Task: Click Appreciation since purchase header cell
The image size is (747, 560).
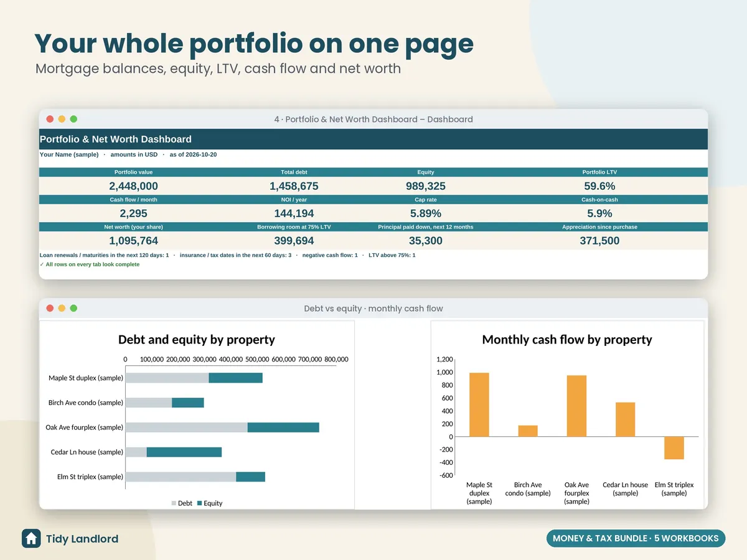Action: click(x=599, y=227)
